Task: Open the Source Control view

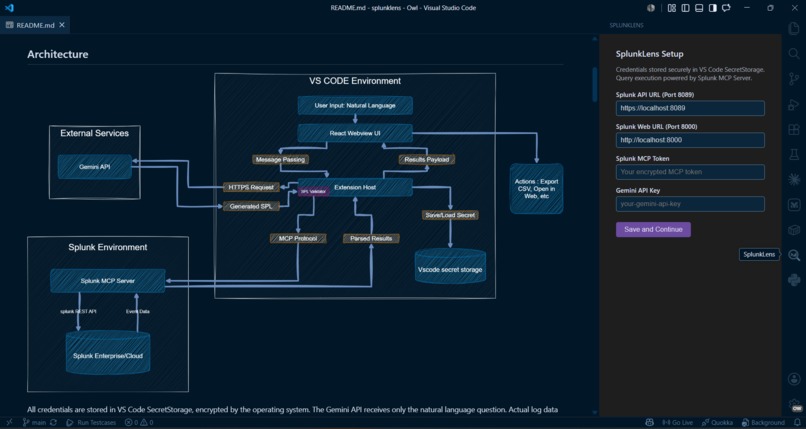Action: tap(794, 79)
